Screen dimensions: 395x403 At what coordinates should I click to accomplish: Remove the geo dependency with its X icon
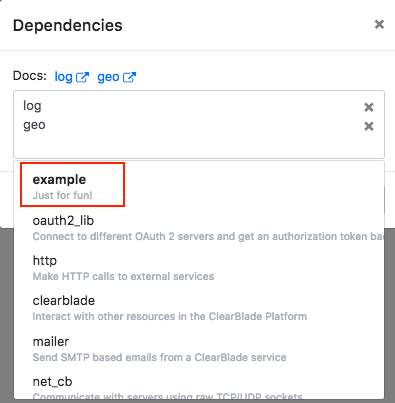click(369, 126)
